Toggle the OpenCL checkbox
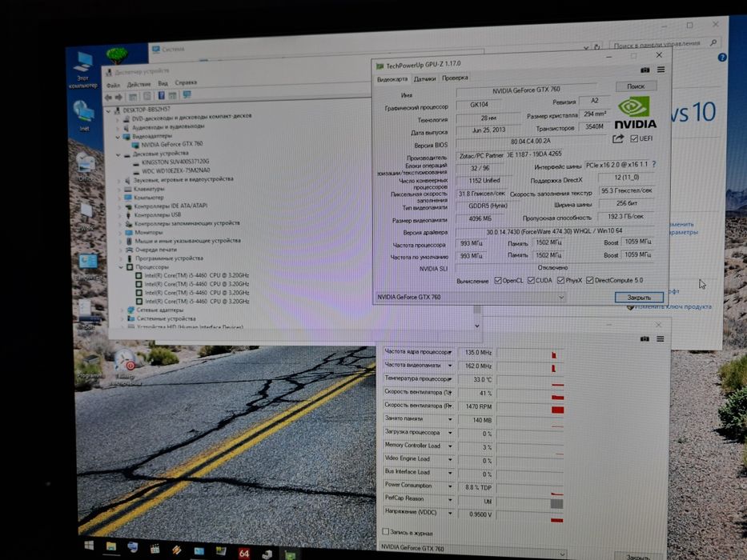The image size is (747, 560). click(x=498, y=281)
